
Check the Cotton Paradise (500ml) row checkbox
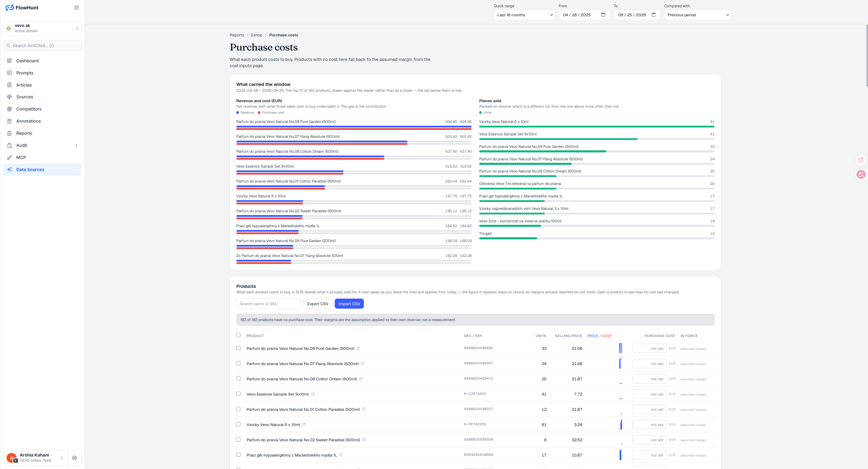click(x=238, y=409)
